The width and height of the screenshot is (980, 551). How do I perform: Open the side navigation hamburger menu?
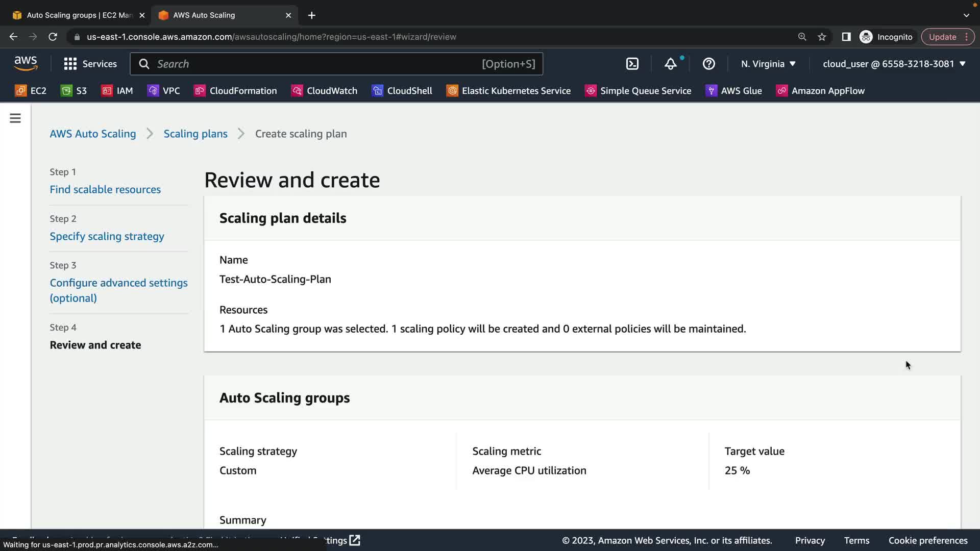pyautogui.click(x=15, y=118)
